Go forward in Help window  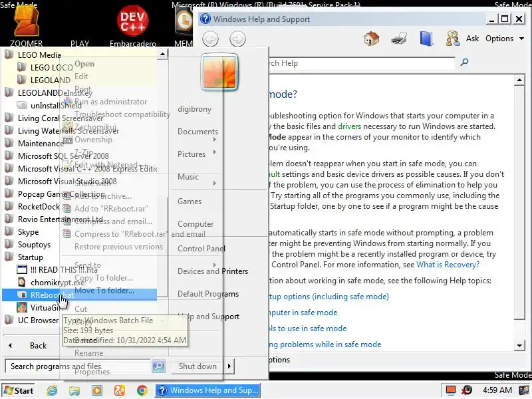coord(237,39)
